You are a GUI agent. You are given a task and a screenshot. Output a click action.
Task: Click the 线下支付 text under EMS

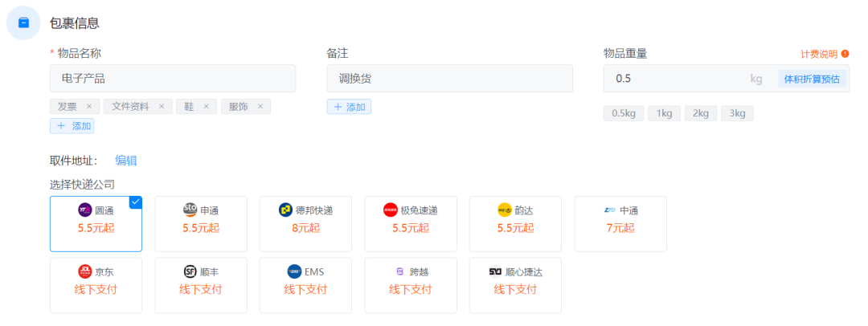click(x=305, y=290)
